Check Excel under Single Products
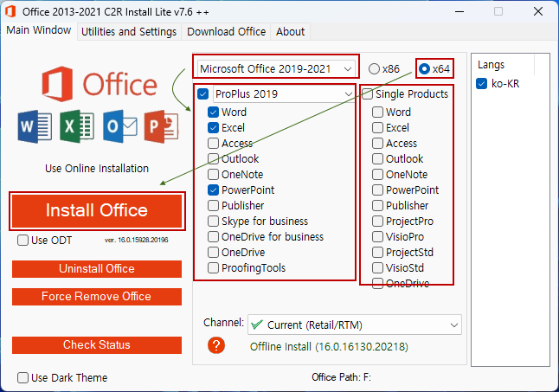This screenshot has width=559, height=392. point(377,127)
